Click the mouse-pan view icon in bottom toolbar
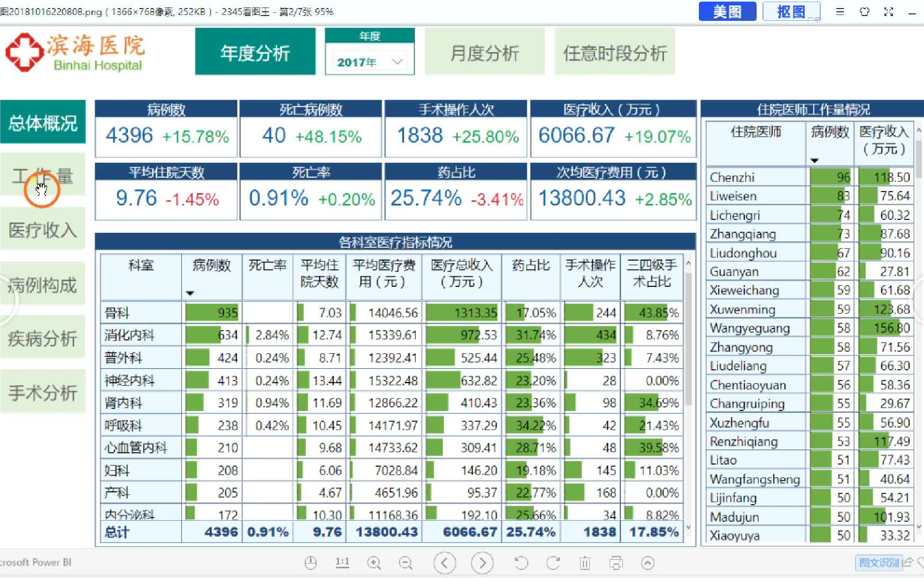The height and width of the screenshot is (578, 924). [311, 563]
